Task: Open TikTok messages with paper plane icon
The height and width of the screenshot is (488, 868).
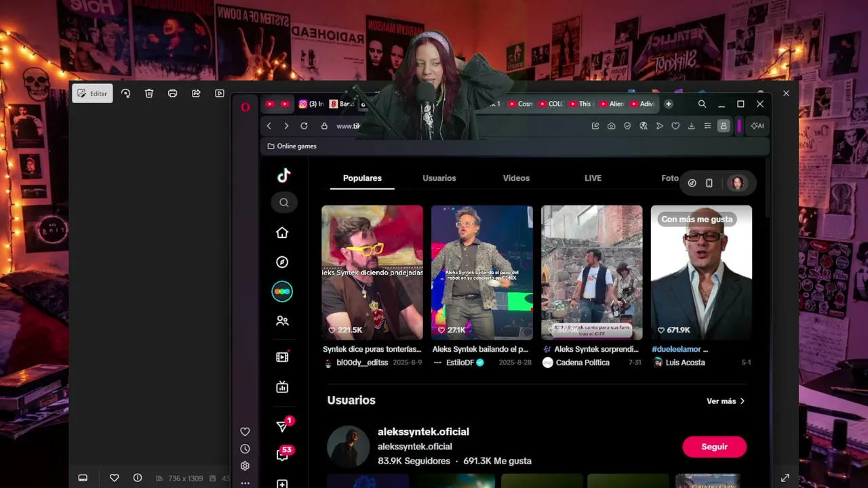Action: pyautogui.click(x=282, y=426)
